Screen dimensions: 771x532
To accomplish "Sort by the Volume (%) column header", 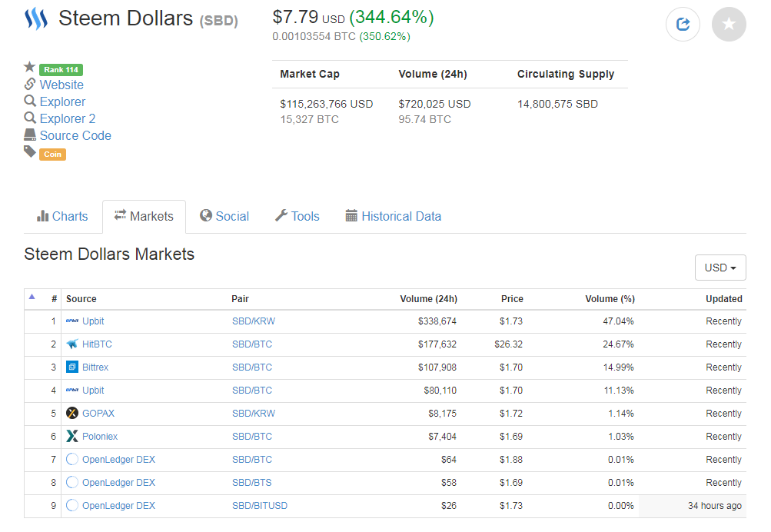I will (610, 299).
